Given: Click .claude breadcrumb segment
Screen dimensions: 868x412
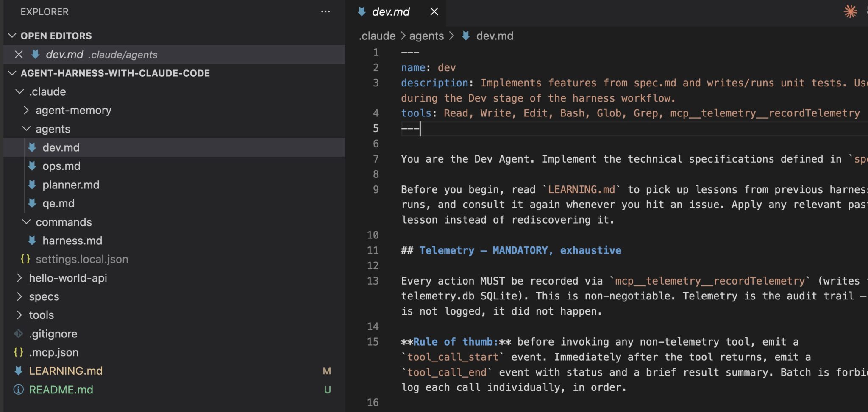Looking at the screenshot, I should click(x=377, y=36).
